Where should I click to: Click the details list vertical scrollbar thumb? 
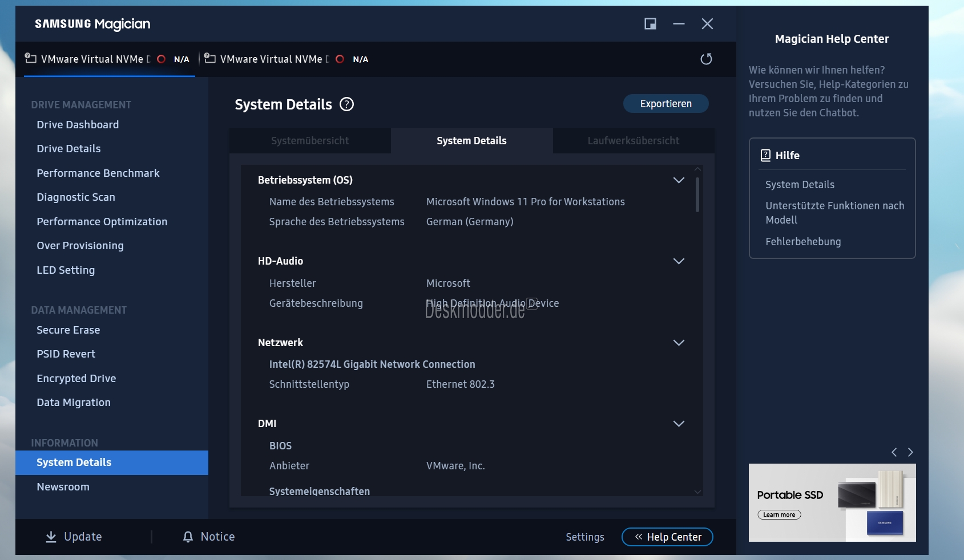click(697, 194)
